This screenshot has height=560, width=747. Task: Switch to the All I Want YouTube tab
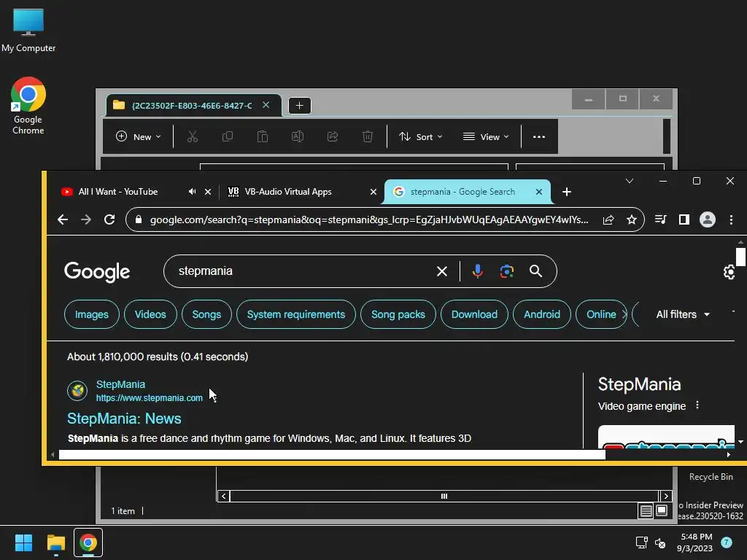[x=118, y=192]
